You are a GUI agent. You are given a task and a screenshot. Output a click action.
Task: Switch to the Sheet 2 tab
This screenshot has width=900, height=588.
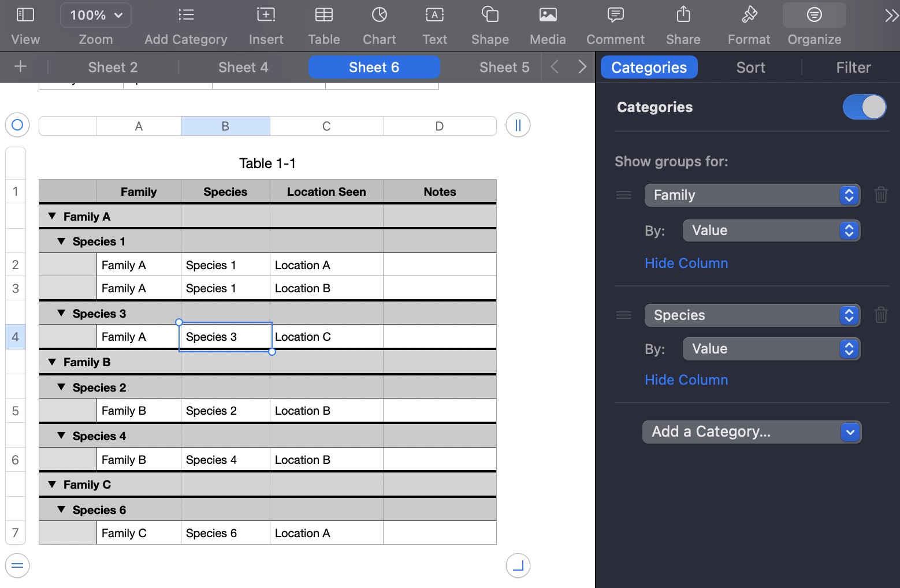[113, 68]
